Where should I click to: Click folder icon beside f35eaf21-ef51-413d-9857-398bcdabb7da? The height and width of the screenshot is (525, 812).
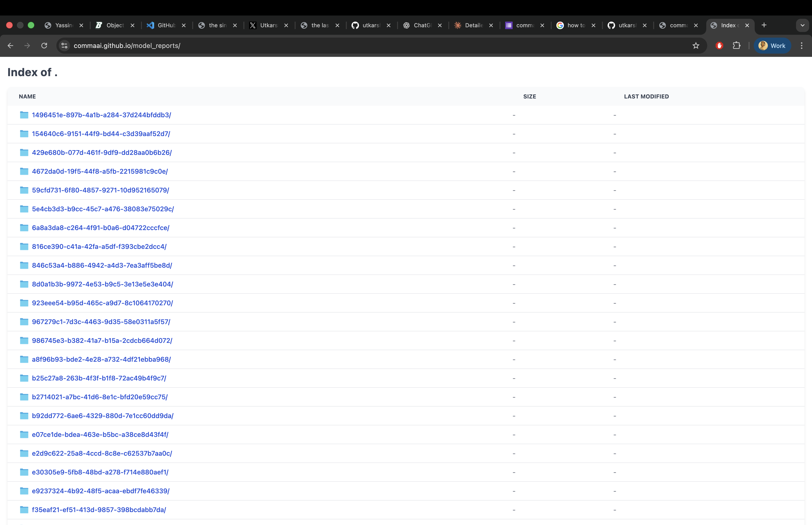[x=24, y=509]
